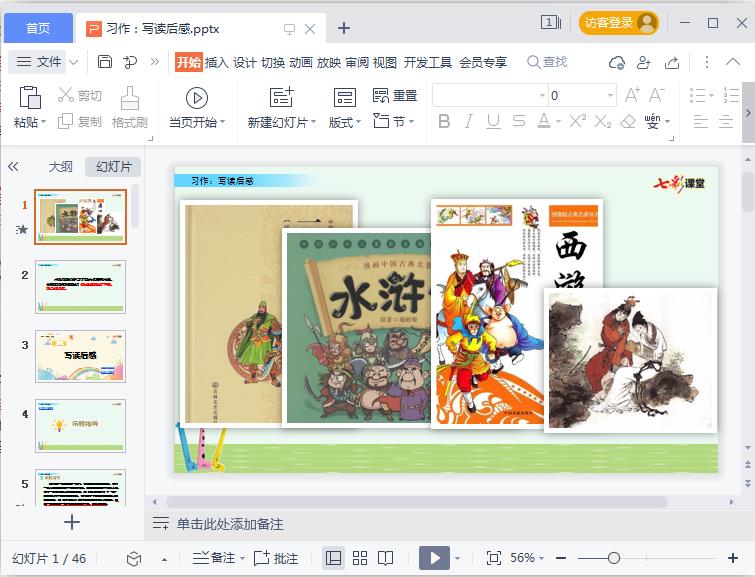Click the collaborate add-user icon

[644, 62]
